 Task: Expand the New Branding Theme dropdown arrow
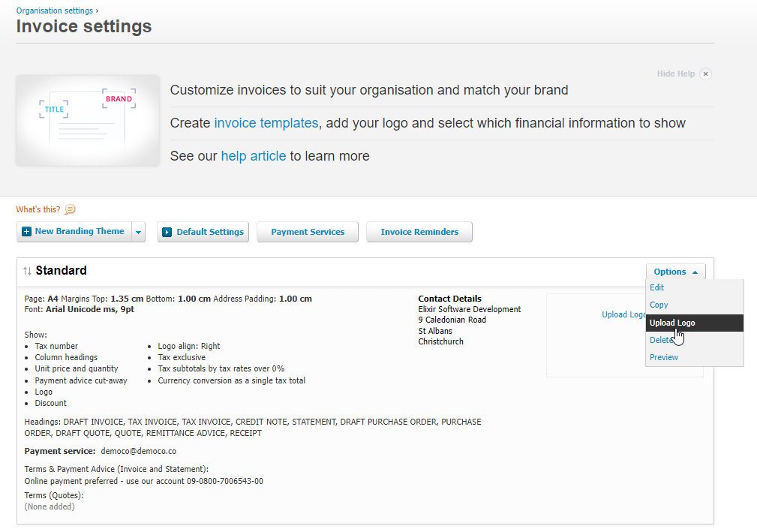pyautogui.click(x=138, y=233)
